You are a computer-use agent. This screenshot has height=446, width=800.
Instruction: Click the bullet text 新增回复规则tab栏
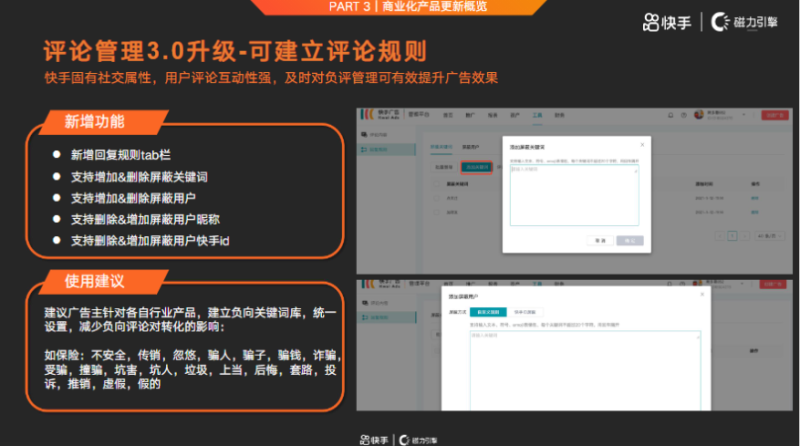click(x=121, y=155)
